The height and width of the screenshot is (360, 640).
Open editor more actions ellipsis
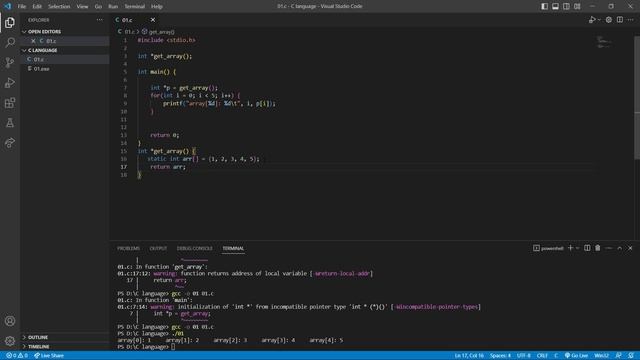point(631,20)
